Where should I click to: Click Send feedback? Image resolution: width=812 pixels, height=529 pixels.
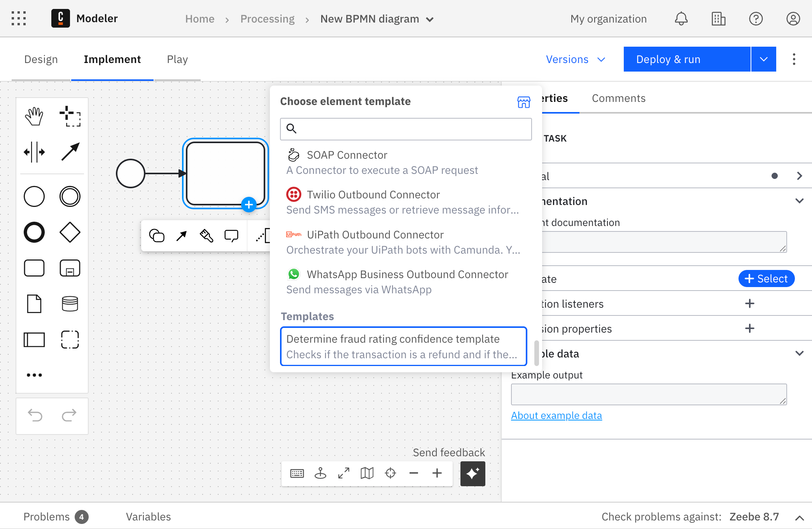click(x=449, y=452)
